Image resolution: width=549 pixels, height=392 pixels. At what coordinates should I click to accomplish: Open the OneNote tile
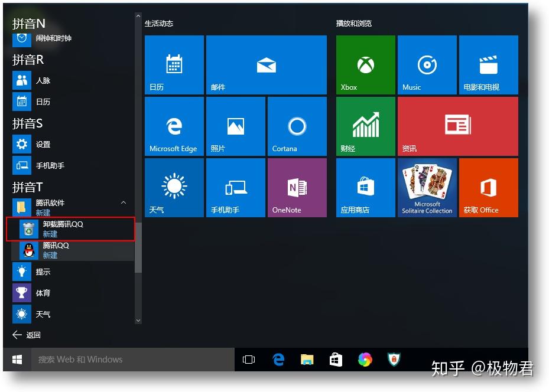pos(297,188)
